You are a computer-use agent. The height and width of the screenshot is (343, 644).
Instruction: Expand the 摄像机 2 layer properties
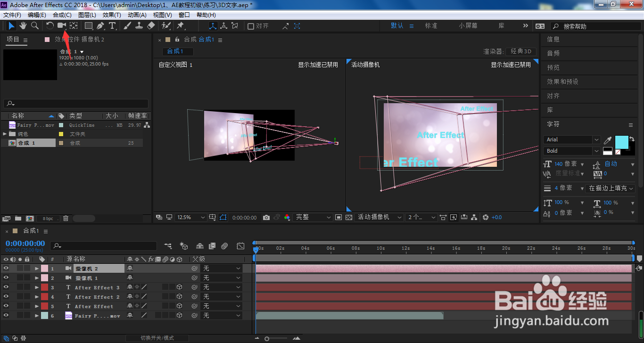pos(37,268)
